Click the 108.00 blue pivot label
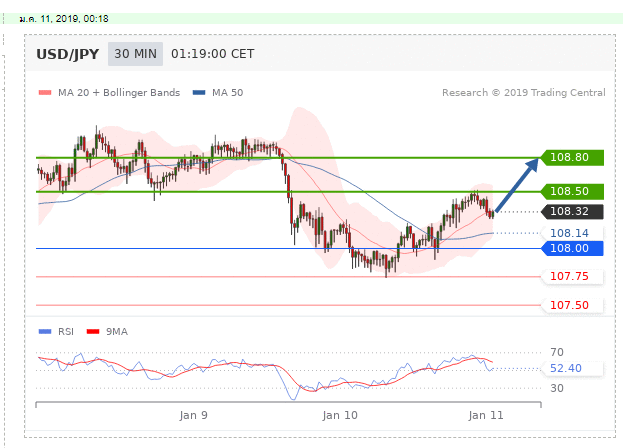The height and width of the screenshot is (448, 623). 573,249
